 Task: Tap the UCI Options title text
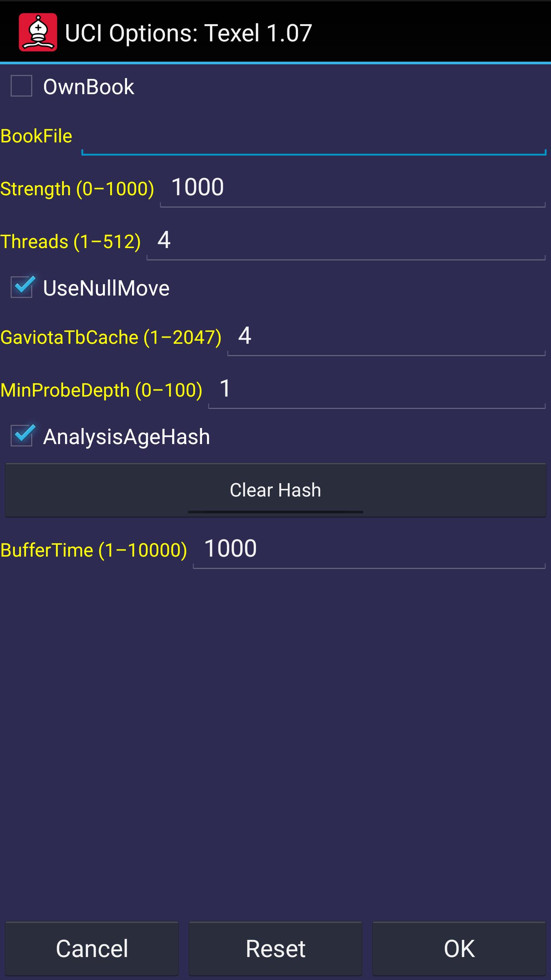pos(187,33)
